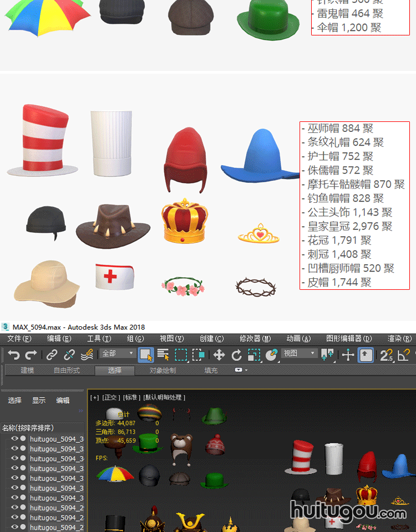Screen dimensions: 416x532
Task: Switch to the 对象绘制 ribbon tab
Action: (x=163, y=370)
